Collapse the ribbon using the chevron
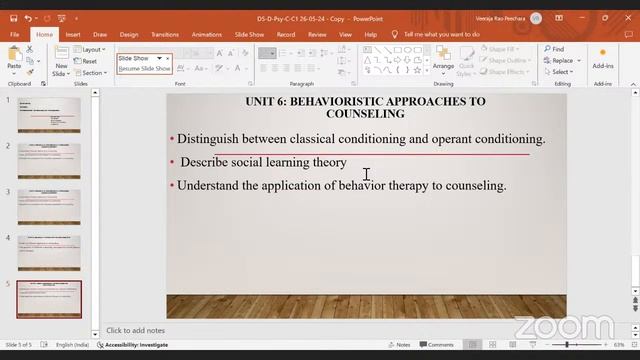Image resolution: width=640 pixels, height=360 pixels. (633, 84)
